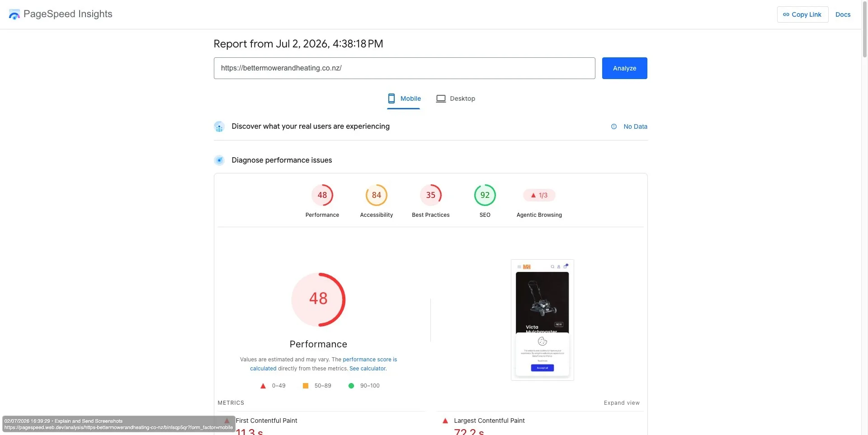Click the PageSpeed Insights logo icon
Screen dimensions: 868x435
point(14,14)
